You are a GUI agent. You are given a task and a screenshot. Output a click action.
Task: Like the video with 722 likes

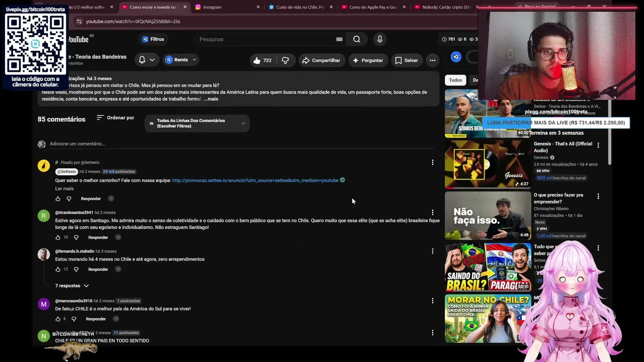(263, 60)
